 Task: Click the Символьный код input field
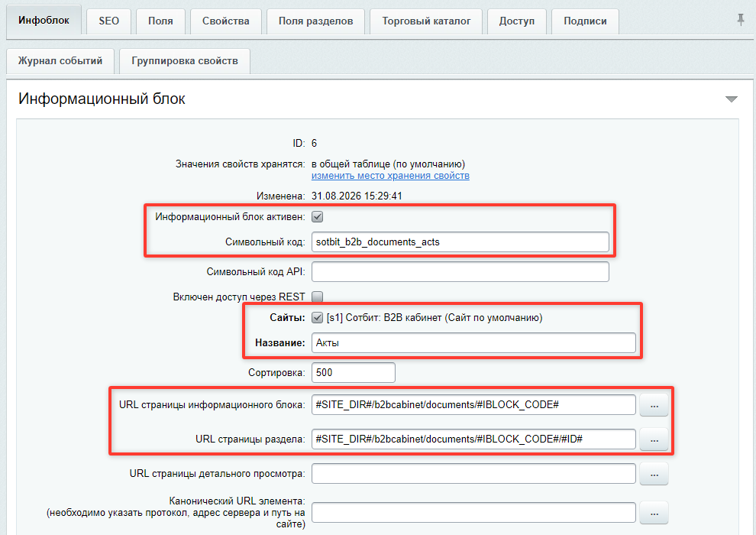(460, 242)
